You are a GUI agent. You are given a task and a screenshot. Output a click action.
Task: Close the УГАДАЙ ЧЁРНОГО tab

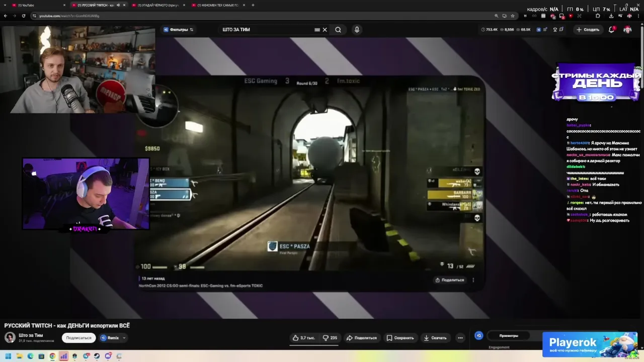pyautogui.click(x=183, y=5)
